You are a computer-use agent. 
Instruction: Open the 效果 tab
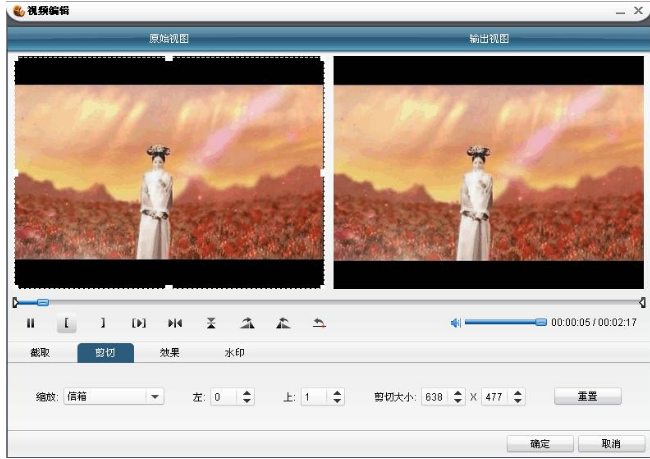coord(170,352)
